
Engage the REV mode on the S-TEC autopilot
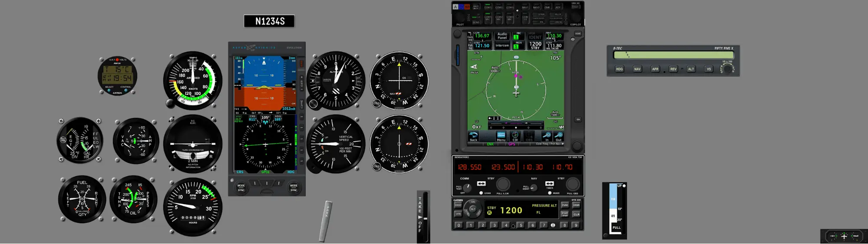coord(673,69)
